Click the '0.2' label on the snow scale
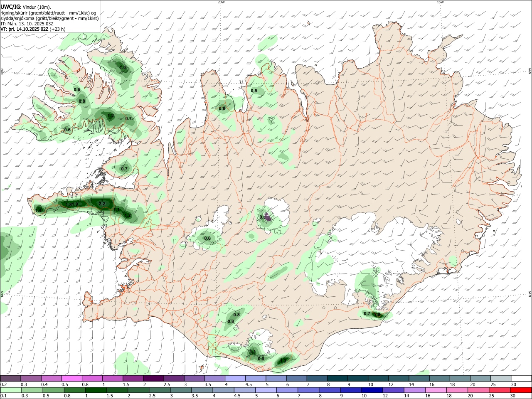The height and width of the screenshot is (399, 532). (x=4, y=384)
